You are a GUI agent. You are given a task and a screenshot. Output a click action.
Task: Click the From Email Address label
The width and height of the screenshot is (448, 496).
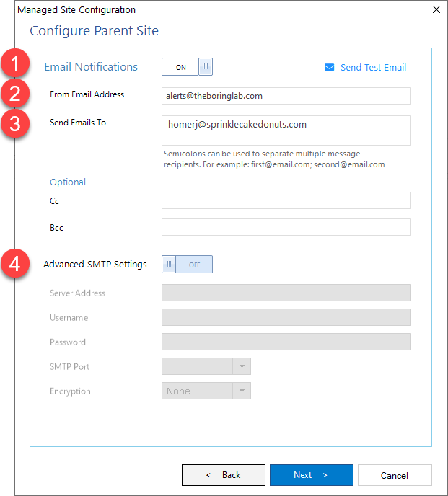tap(87, 94)
